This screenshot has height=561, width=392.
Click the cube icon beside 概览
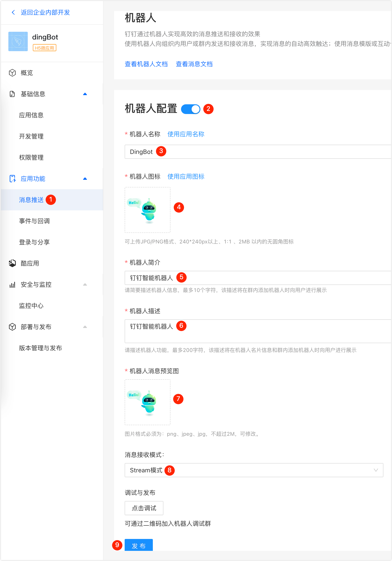pyautogui.click(x=12, y=73)
